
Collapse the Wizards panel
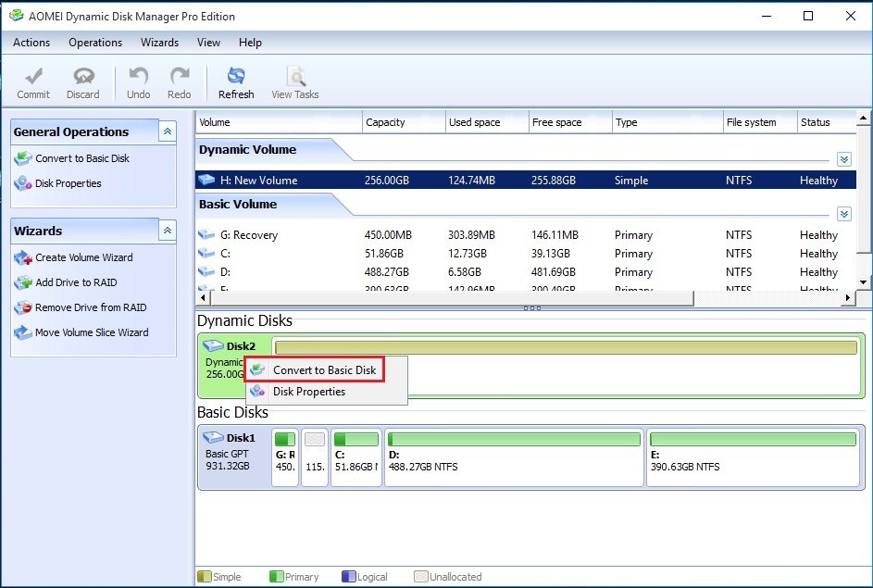tap(167, 231)
